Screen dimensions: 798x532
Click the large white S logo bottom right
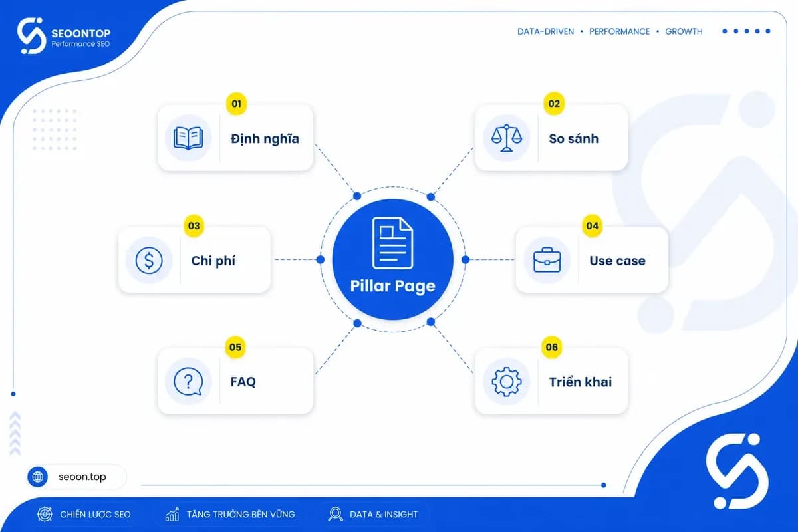point(737,471)
